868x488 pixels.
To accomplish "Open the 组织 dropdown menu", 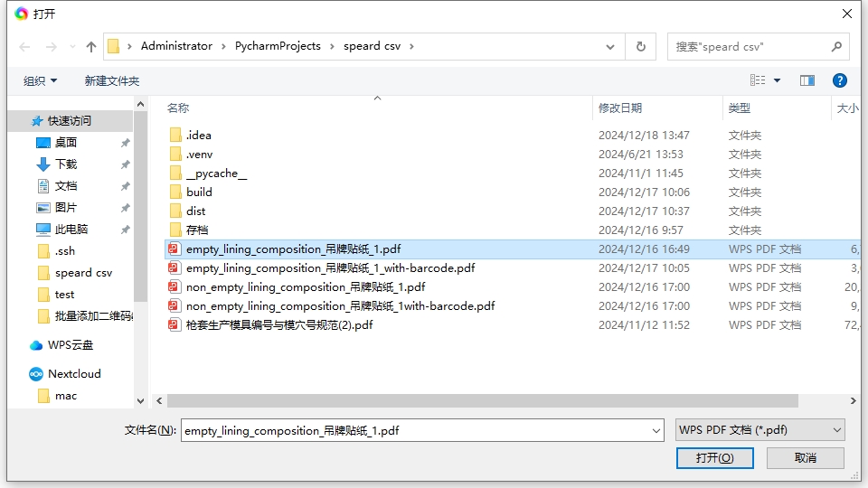I will coord(40,81).
